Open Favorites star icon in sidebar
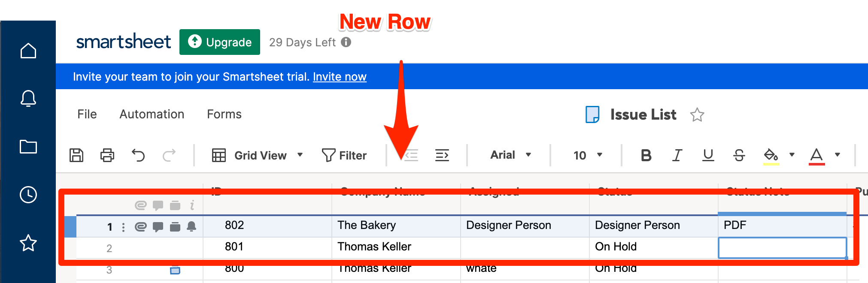This screenshot has height=283, width=868. click(x=28, y=243)
